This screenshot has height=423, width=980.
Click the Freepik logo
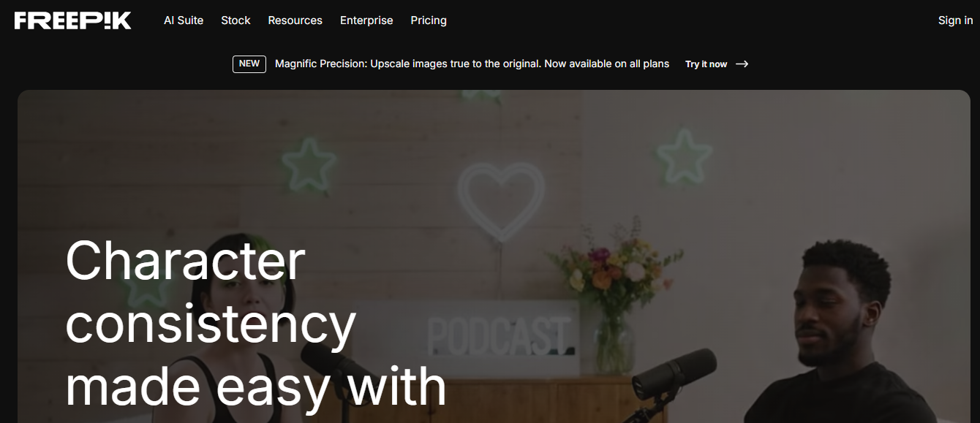[x=72, y=20]
